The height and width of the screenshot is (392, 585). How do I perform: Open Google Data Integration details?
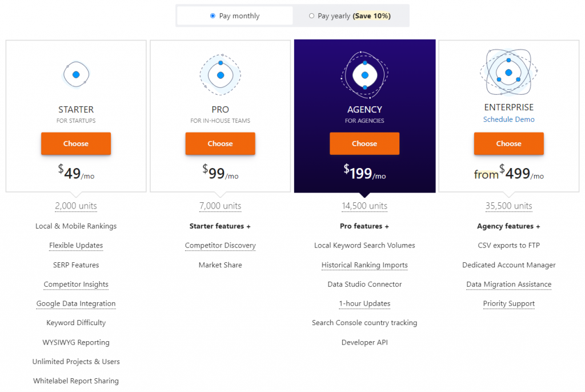76,304
